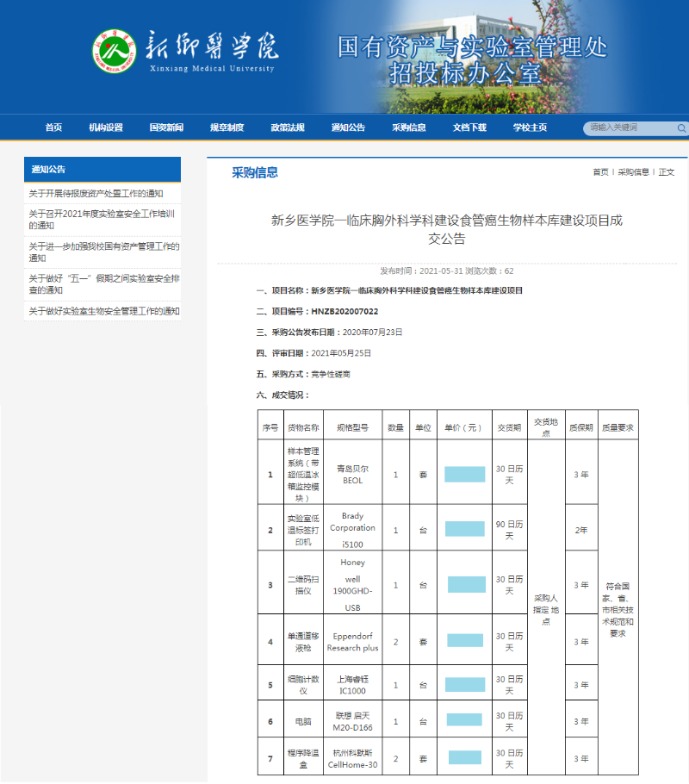
Task: Open the 关于召开2021年度实验室安全工作培训的通知 notice
Action: tap(95, 221)
